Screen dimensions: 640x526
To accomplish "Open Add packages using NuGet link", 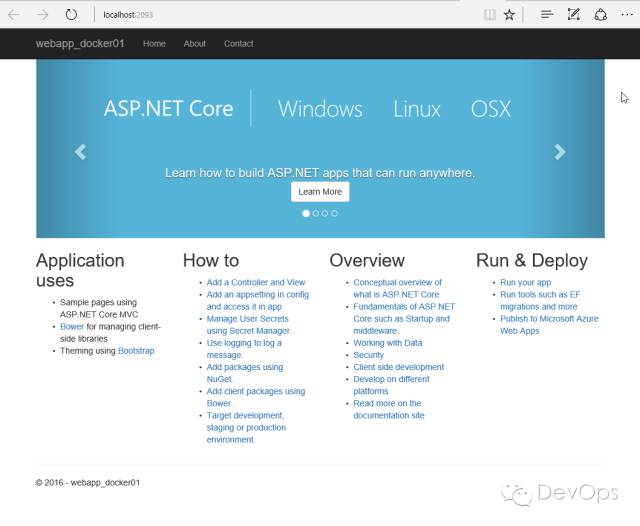I will pos(245,373).
